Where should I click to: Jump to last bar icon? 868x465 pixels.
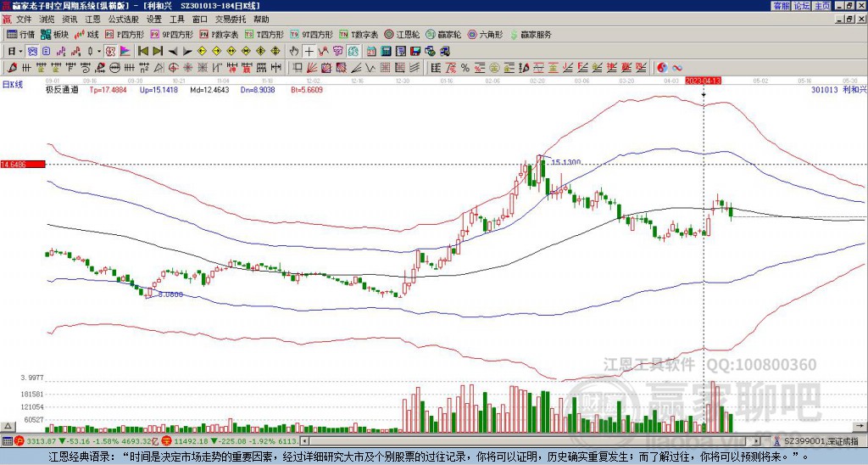[x=158, y=52]
